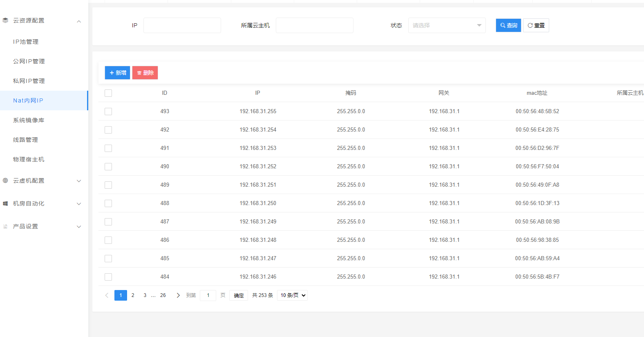Viewport: 644px width, 337px height.
Task: Select the checkbox for ID 488 row
Action: coord(108,203)
